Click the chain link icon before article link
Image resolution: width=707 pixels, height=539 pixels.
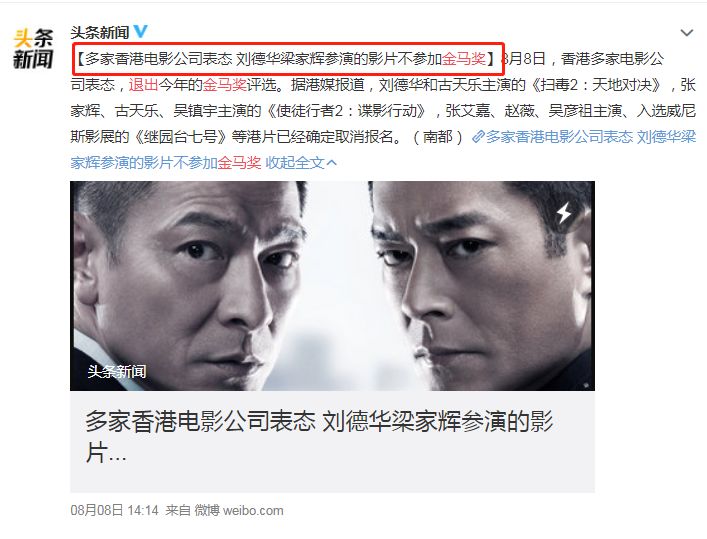click(478, 137)
